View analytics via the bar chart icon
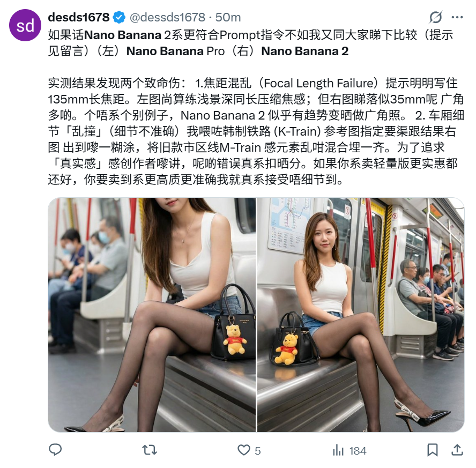The width and height of the screenshot is (476, 468). pos(338,450)
